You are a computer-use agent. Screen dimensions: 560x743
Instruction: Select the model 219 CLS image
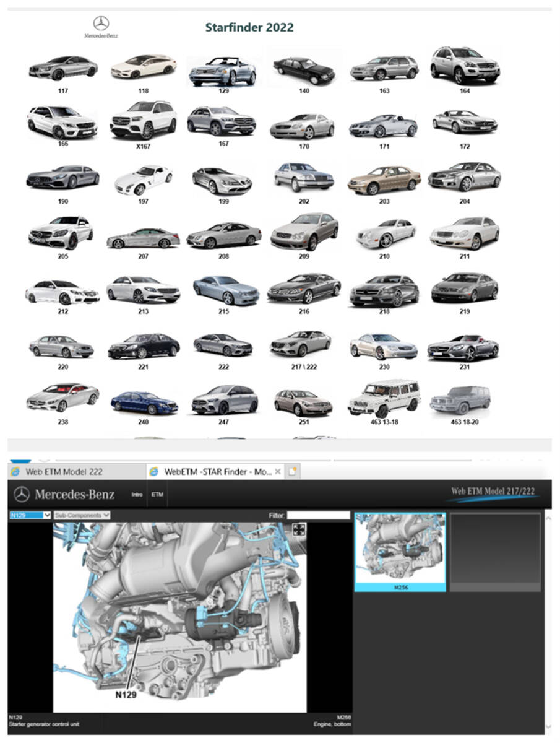(x=465, y=287)
